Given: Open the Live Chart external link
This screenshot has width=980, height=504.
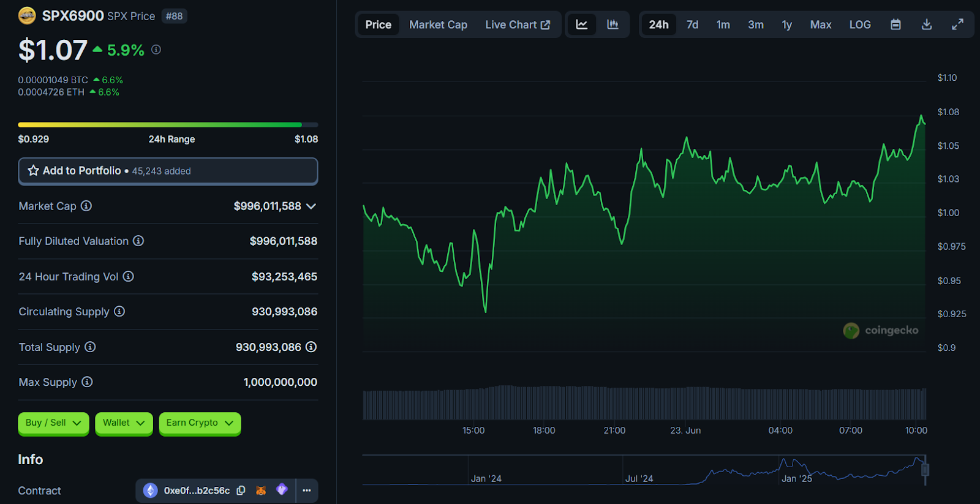Looking at the screenshot, I should pyautogui.click(x=518, y=24).
